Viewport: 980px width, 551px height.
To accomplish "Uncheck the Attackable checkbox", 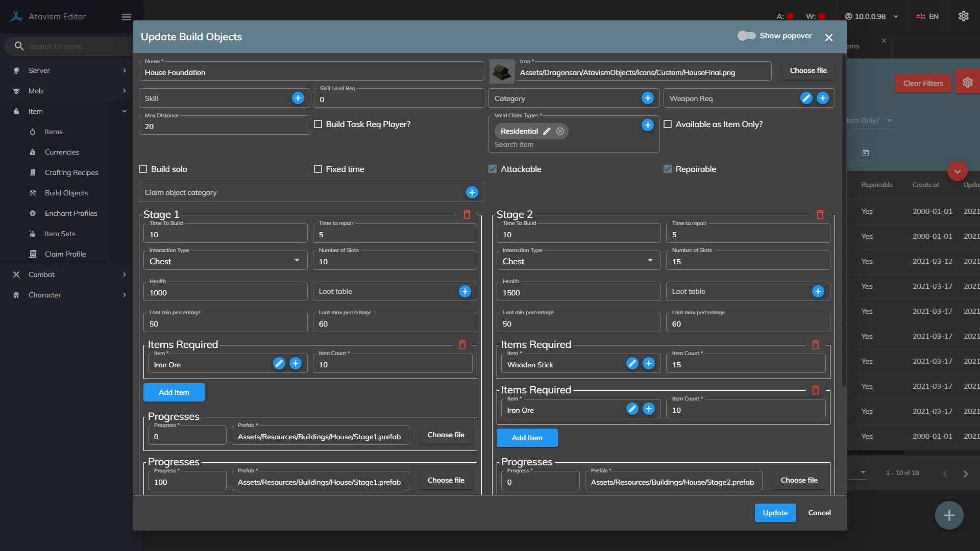I will pyautogui.click(x=493, y=169).
